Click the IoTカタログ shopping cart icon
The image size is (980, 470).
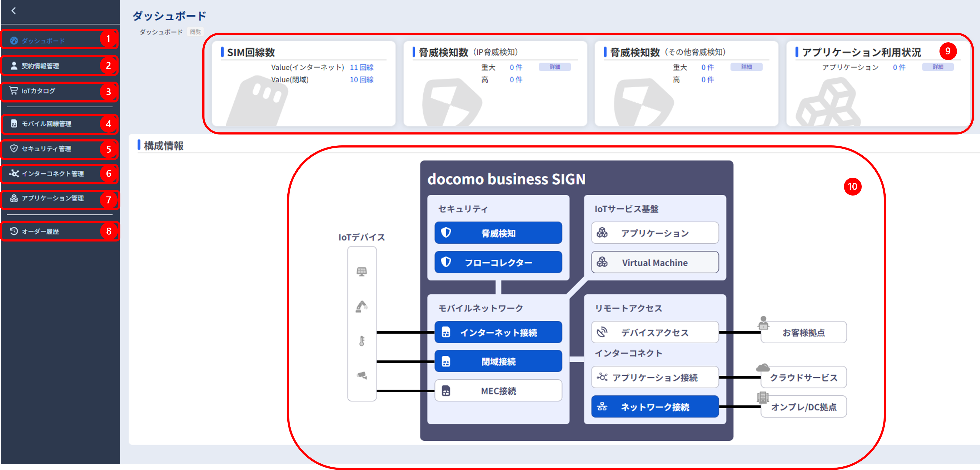coord(13,90)
